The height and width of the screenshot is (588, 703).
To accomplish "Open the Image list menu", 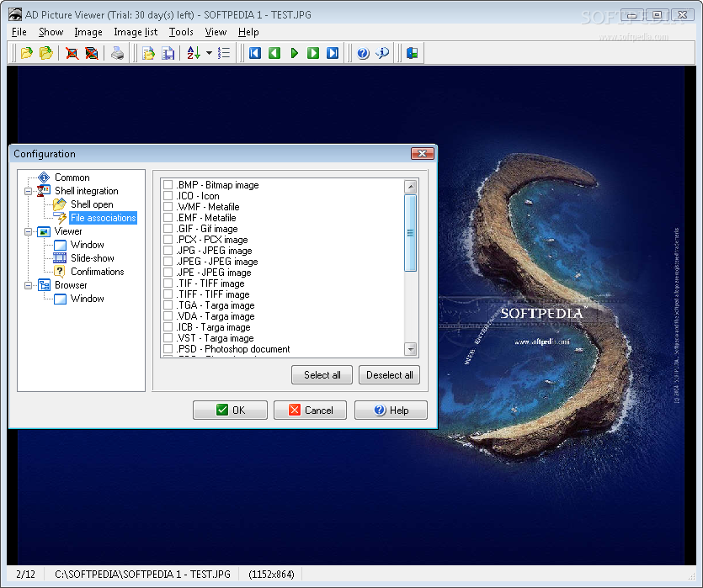I will coord(136,32).
